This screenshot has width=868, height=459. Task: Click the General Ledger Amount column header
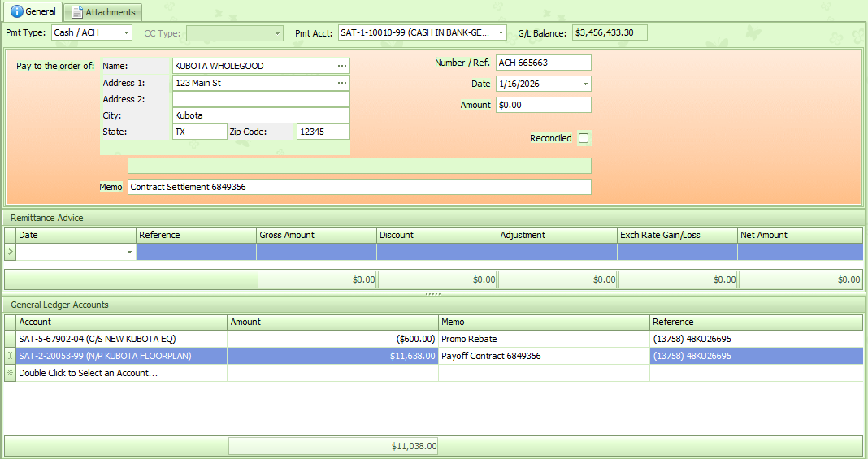332,322
